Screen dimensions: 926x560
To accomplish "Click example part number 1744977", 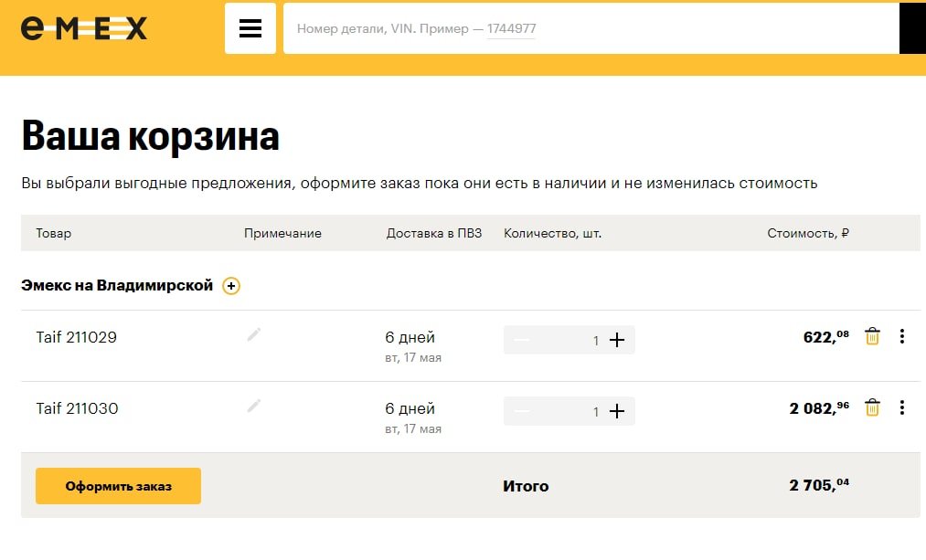I will pyautogui.click(x=511, y=29).
